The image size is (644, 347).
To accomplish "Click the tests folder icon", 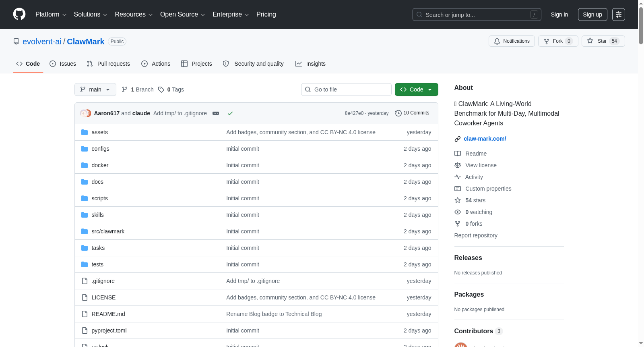I will click(85, 264).
